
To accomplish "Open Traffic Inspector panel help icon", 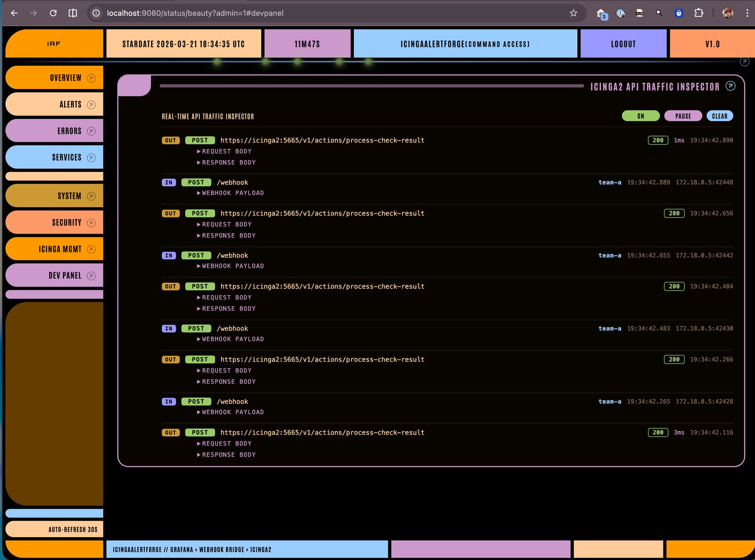I will pyautogui.click(x=730, y=86).
